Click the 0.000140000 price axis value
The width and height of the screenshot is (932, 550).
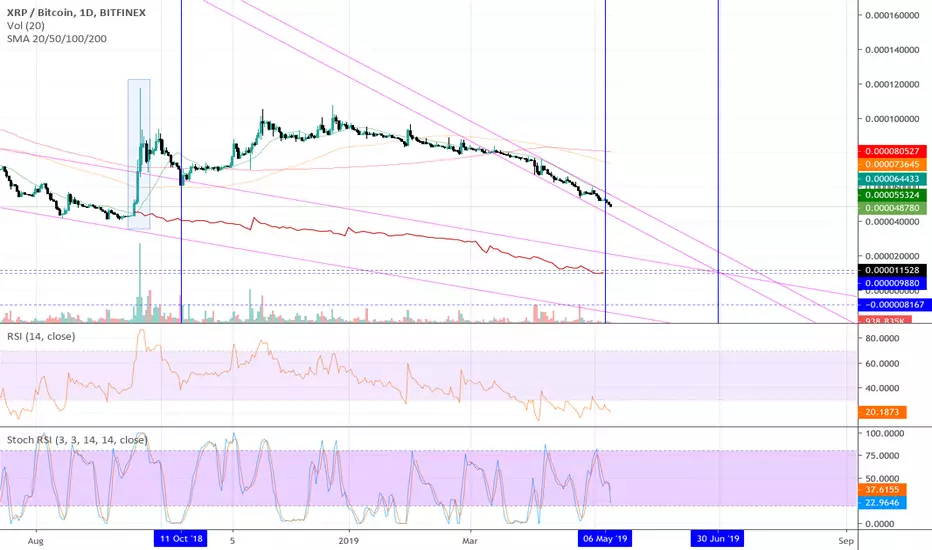(x=892, y=50)
